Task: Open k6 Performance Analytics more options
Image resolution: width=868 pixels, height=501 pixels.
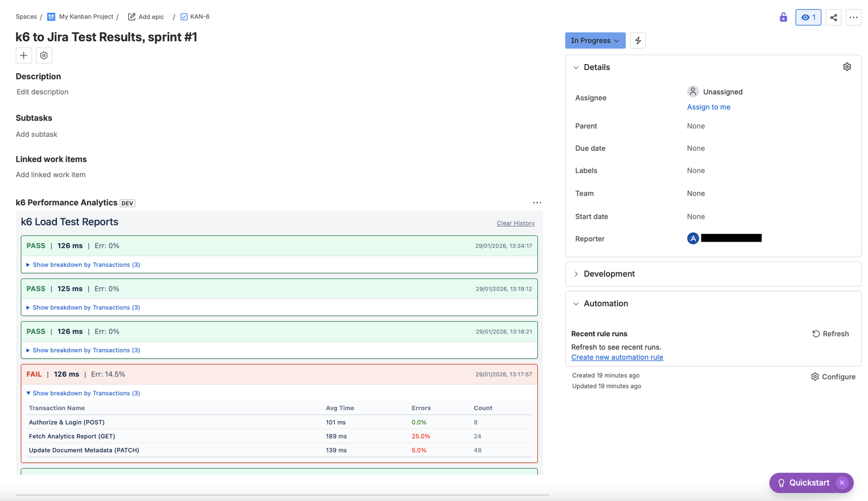Action: (536, 203)
